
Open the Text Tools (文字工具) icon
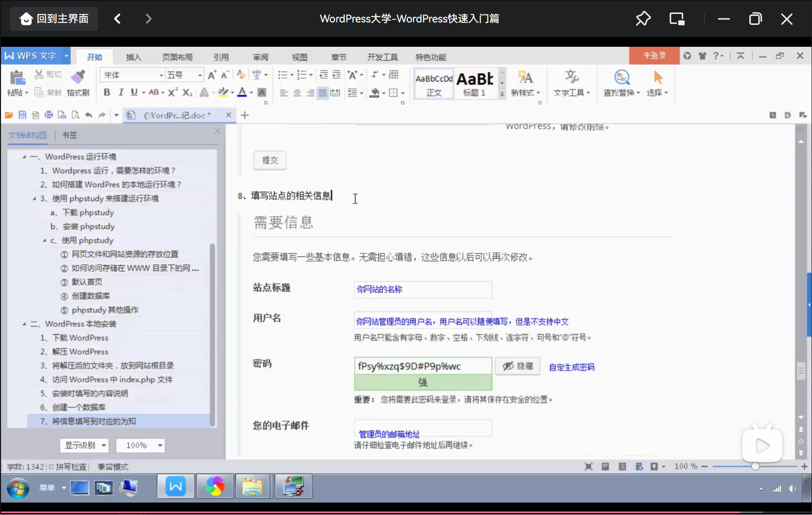pyautogui.click(x=571, y=77)
